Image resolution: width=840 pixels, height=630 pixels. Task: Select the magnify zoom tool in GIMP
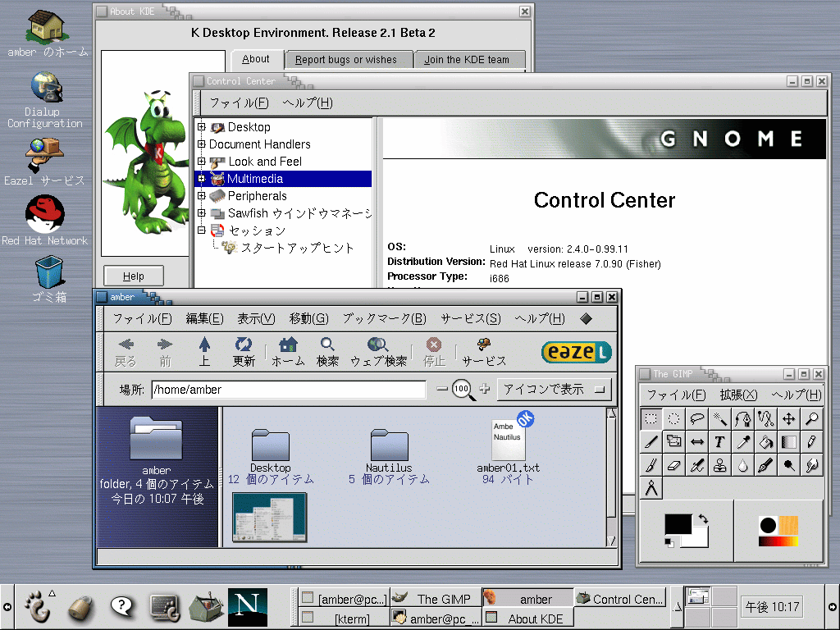(x=812, y=418)
